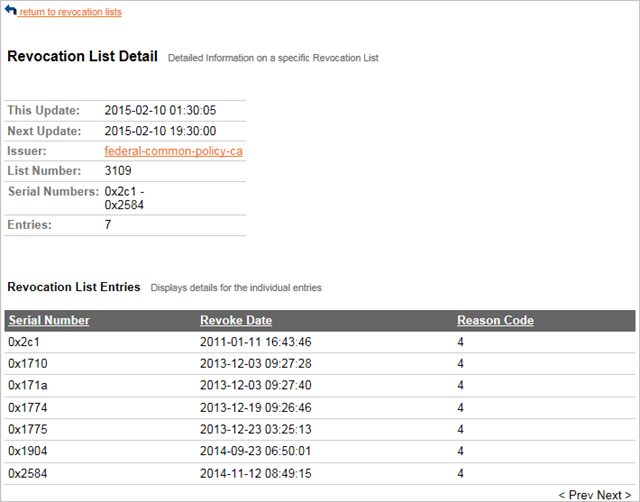640x502 pixels.
Task: Open the federal-common-policy-ca issuer link
Action: coord(174,151)
